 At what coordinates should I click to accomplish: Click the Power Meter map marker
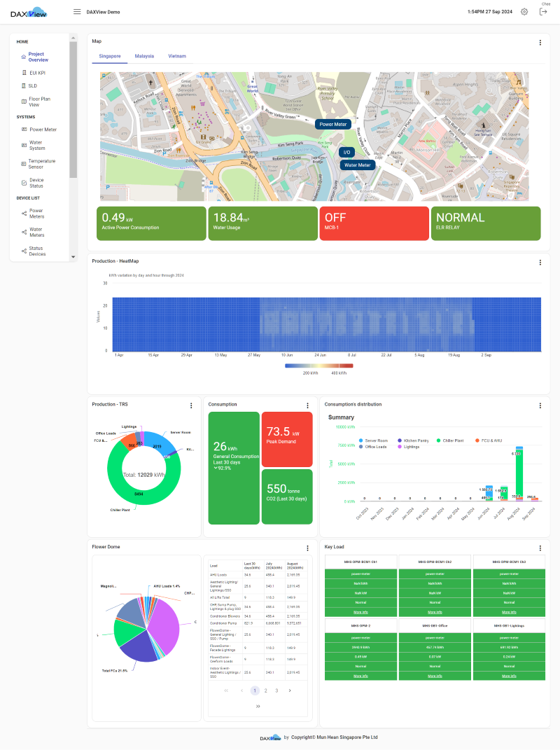tap(332, 124)
